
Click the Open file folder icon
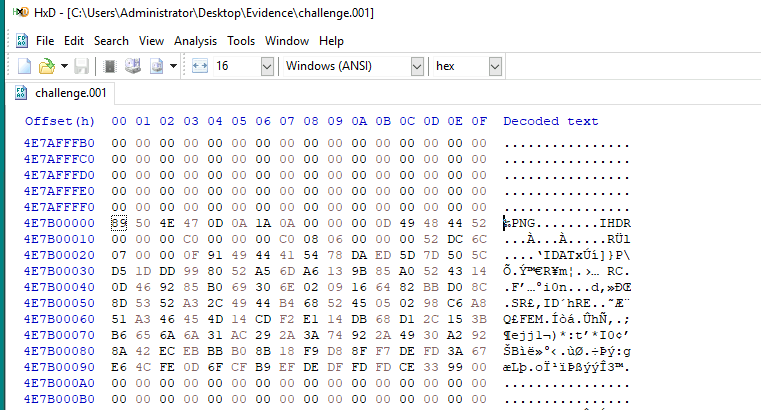click(x=47, y=66)
